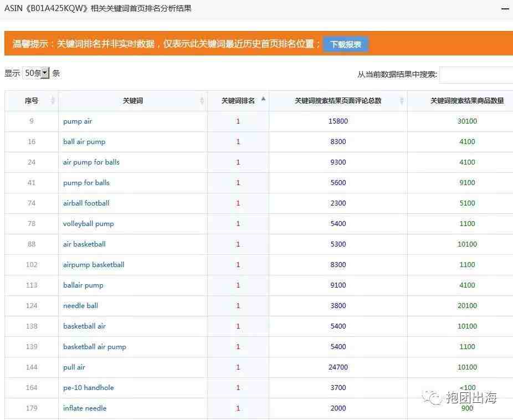Open the 'basketball air' keyword link
Image resolution: width=513 pixels, height=420 pixels.
[84, 326]
